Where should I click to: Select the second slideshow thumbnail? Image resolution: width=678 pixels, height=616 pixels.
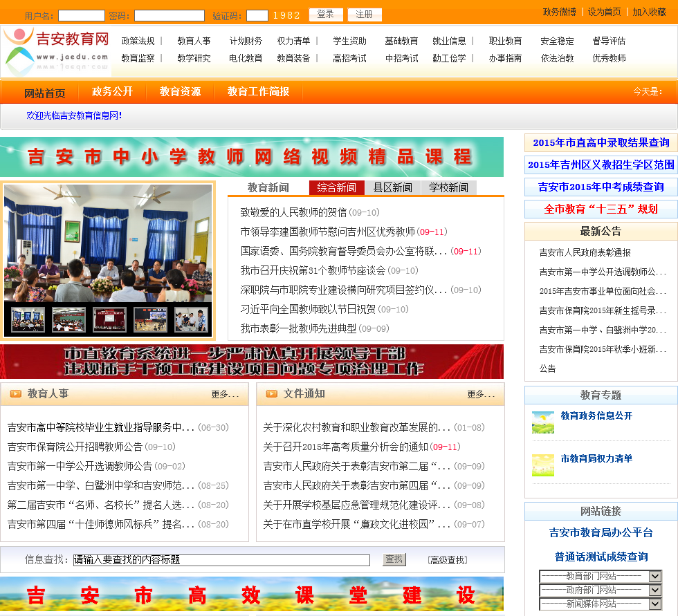click(x=68, y=319)
